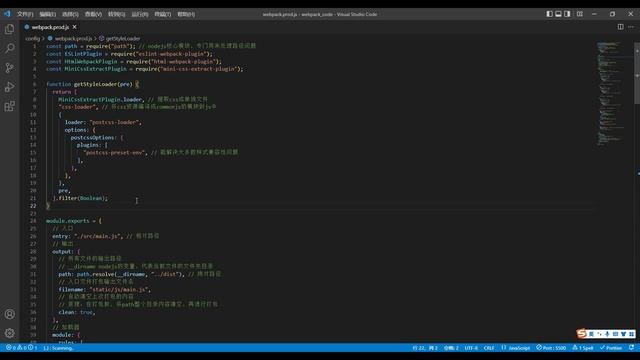Toggle the bottom panel layout icon
Screen dimensions: 640x360
pyautogui.click(x=558, y=14)
